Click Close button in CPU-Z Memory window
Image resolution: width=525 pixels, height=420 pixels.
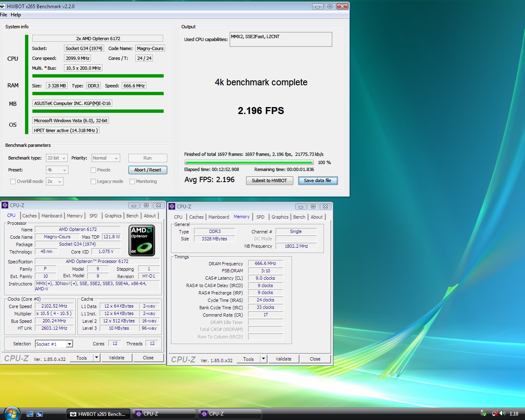point(315,359)
